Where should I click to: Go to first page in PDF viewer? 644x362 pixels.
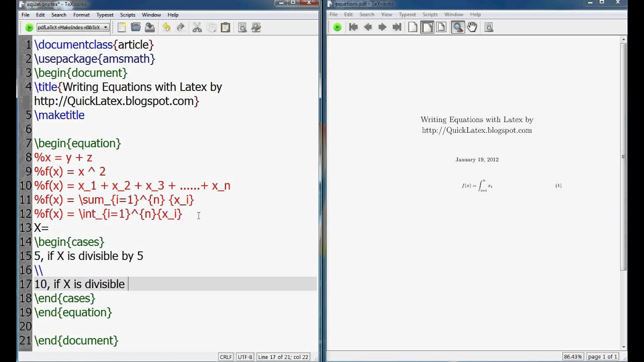click(354, 27)
